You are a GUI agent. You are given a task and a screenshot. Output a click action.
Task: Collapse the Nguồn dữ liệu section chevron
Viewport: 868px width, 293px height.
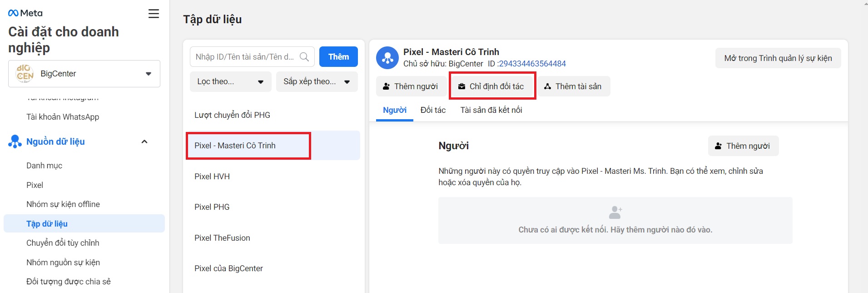pos(144,141)
